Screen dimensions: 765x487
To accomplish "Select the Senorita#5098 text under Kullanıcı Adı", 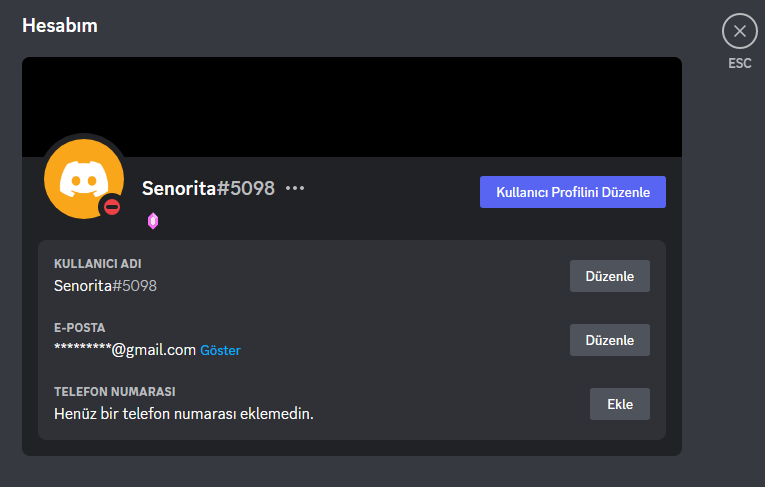I will click(x=105, y=285).
